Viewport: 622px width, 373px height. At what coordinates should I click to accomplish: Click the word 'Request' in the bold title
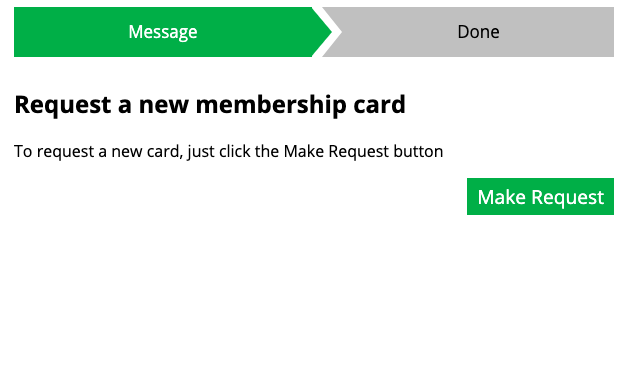click(x=63, y=106)
